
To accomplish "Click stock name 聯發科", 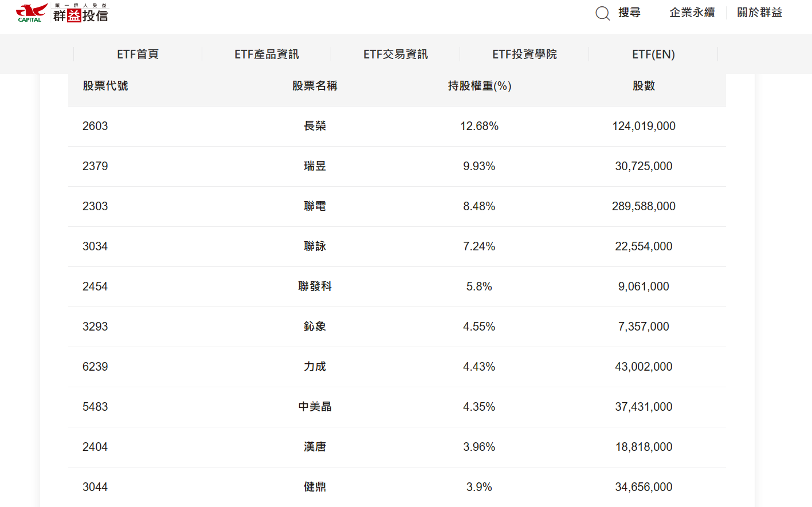I will click(315, 286).
